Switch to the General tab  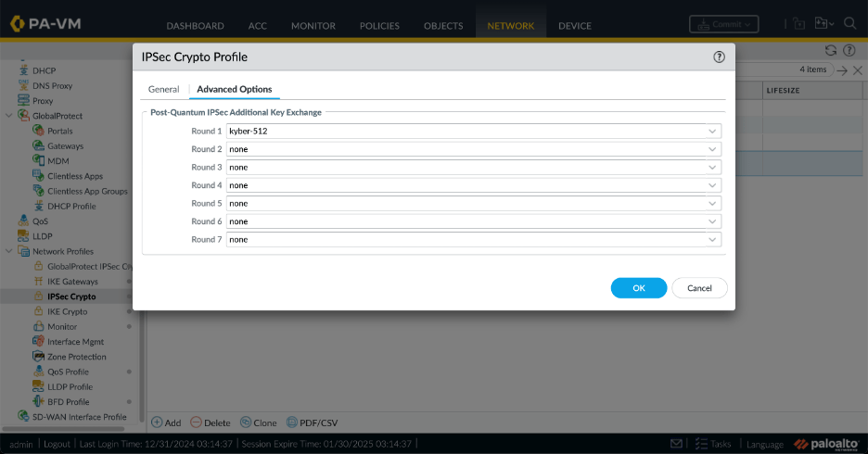point(163,89)
